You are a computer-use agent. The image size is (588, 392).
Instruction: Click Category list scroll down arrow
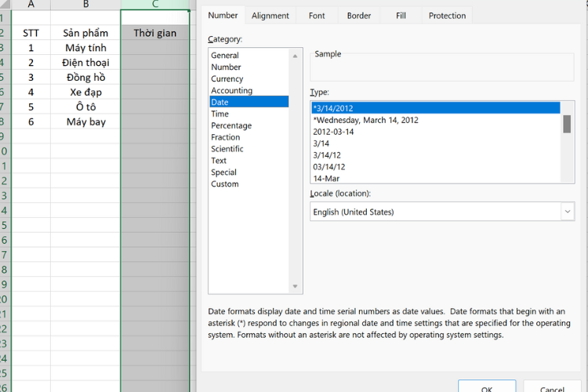point(295,286)
